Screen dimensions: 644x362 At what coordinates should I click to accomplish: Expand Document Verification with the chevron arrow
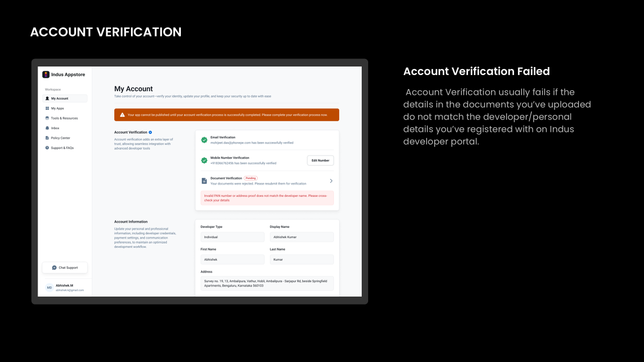pyautogui.click(x=331, y=181)
